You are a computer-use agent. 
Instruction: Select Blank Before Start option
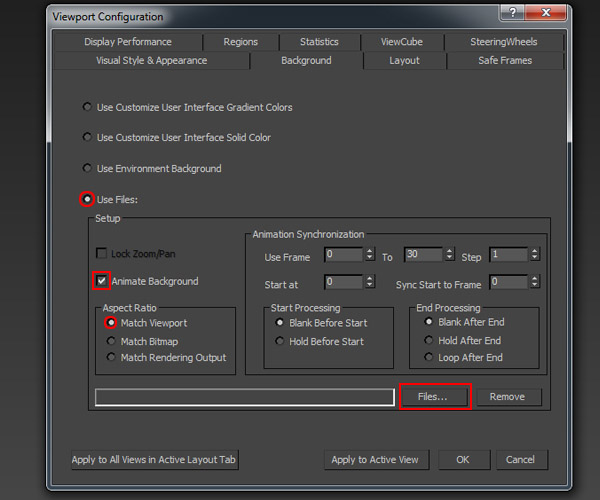coord(279,322)
